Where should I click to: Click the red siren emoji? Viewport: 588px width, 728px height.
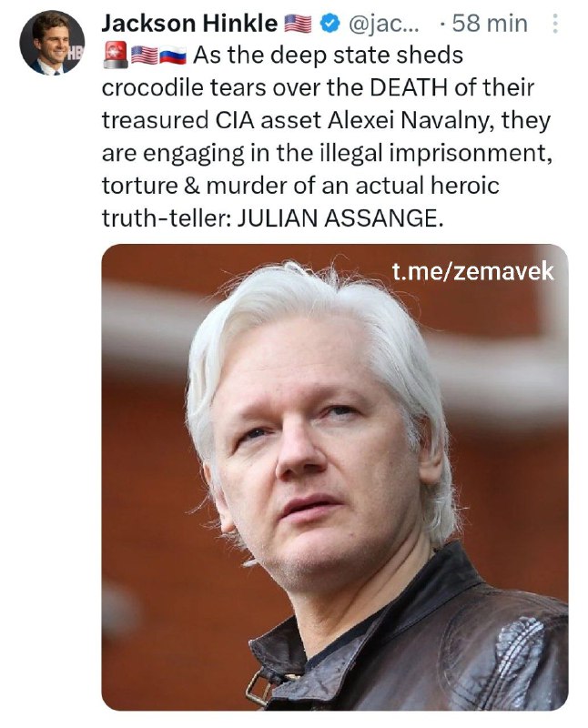click(x=116, y=56)
